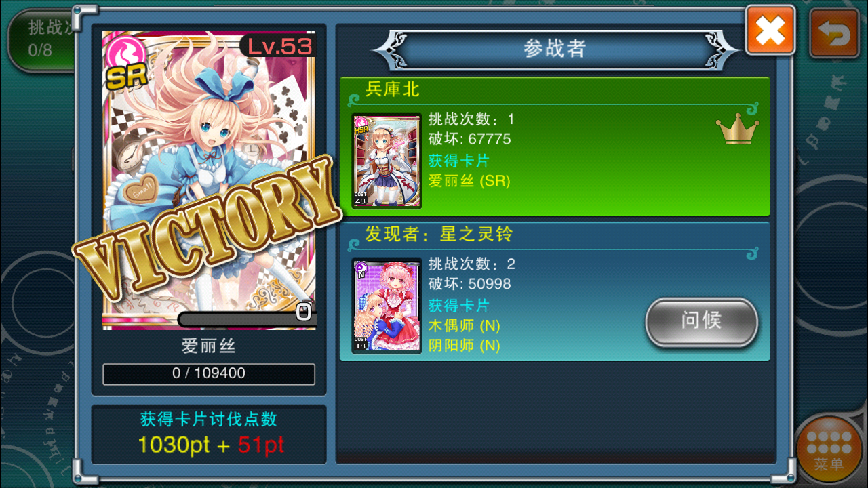Click the Lv.53 level label

click(x=279, y=45)
